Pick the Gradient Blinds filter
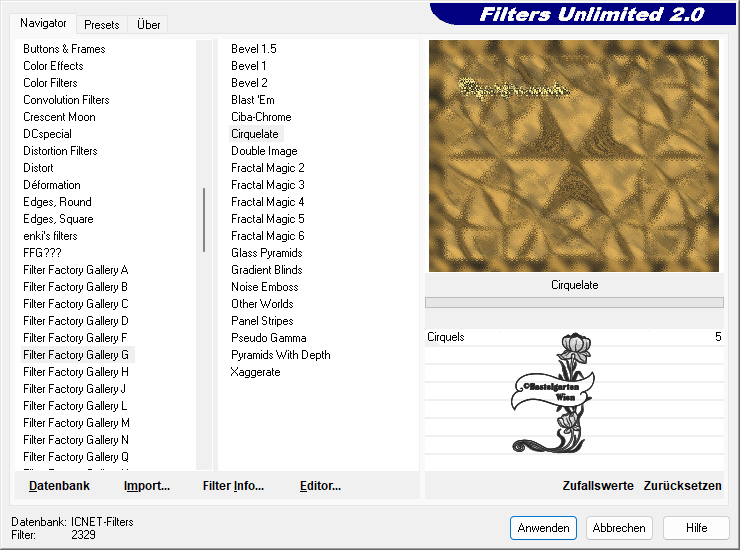The height and width of the screenshot is (550, 740). (x=267, y=270)
